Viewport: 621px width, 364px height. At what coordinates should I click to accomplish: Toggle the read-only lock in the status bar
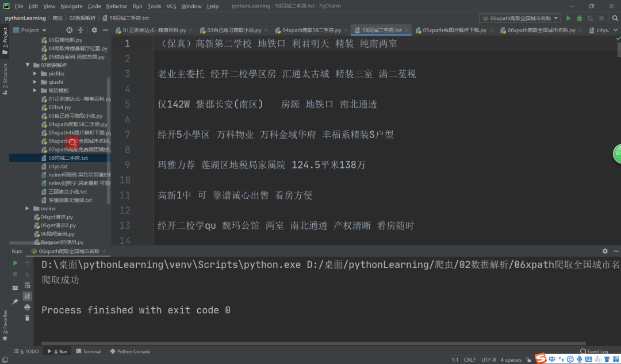pyautogui.click(x=529, y=359)
